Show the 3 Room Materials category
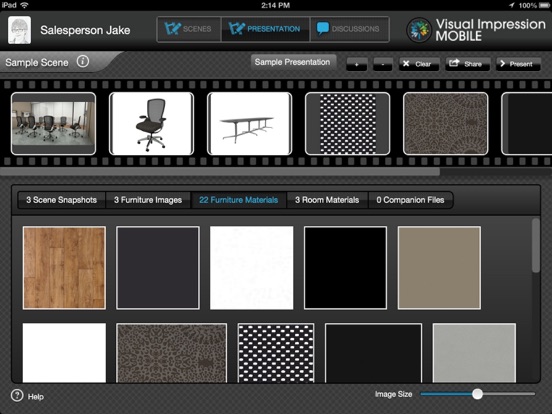The height and width of the screenshot is (414, 552). [327, 200]
